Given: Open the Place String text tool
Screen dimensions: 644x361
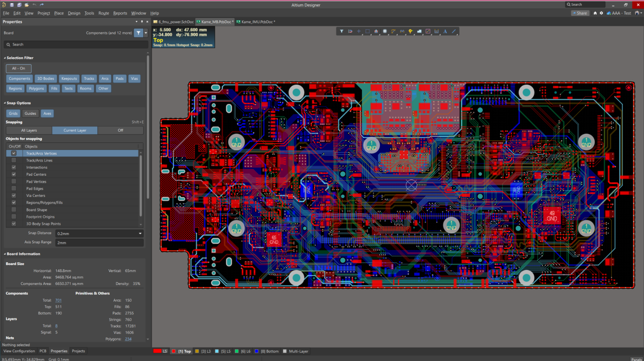Looking at the screenshot, I should [x=445, y=31].
